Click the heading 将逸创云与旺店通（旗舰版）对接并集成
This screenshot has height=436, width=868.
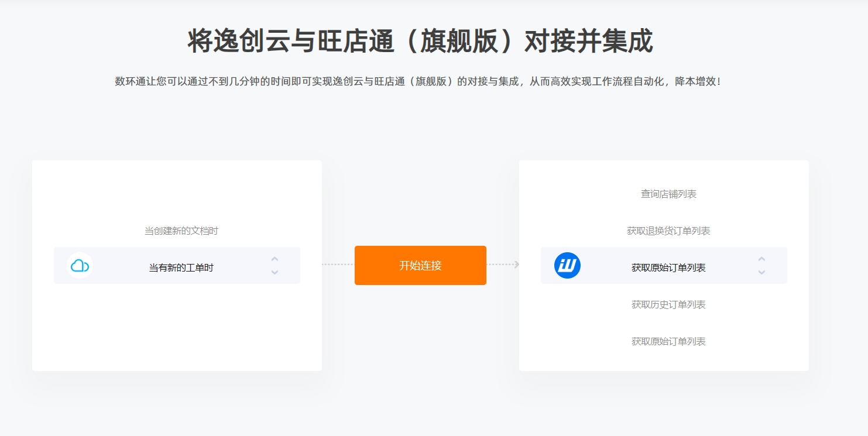[x=420, y=41]
